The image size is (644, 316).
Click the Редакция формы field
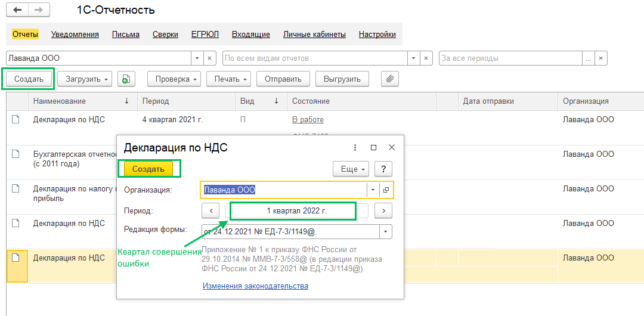pos(290,231)
